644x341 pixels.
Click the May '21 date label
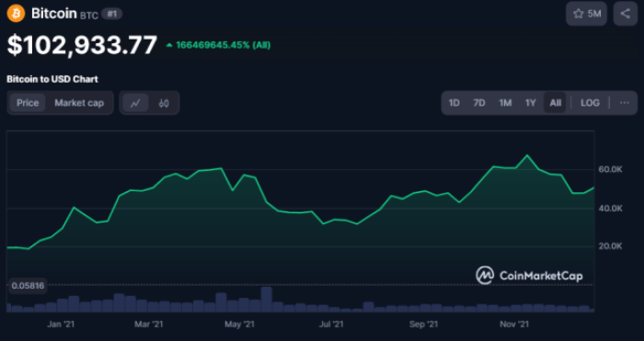[239, 324]
